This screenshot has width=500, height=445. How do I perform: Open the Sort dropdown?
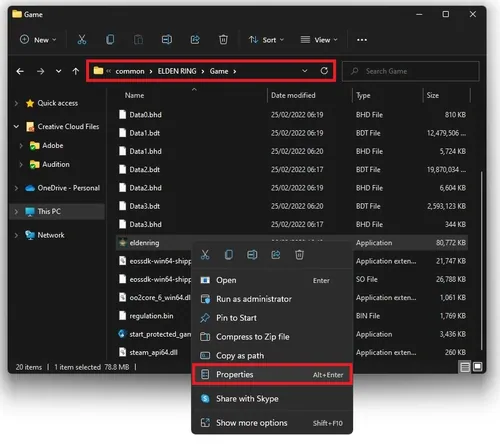tap(266, 40)
